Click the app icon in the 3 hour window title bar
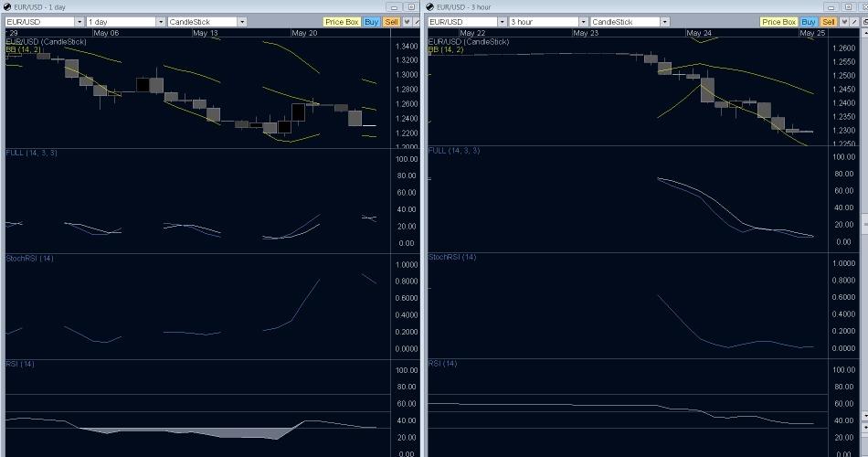Image resolution: width=868 pixels, height=457 pixels. tap(429, 6)
